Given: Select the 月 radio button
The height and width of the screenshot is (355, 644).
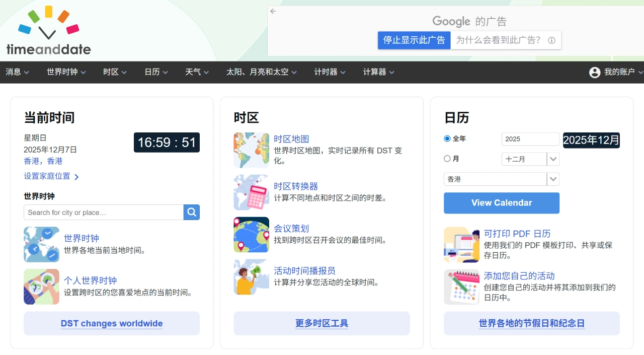Looking at the screenshot, I should (447, 159).
